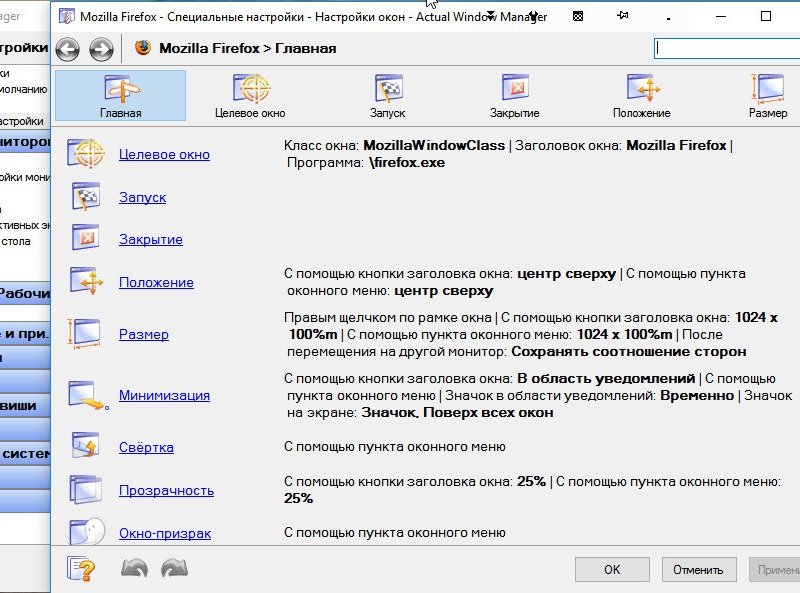Viewport: 800px width, 593px height.
Task: Follow the Положение link
Action: [156, 282]
